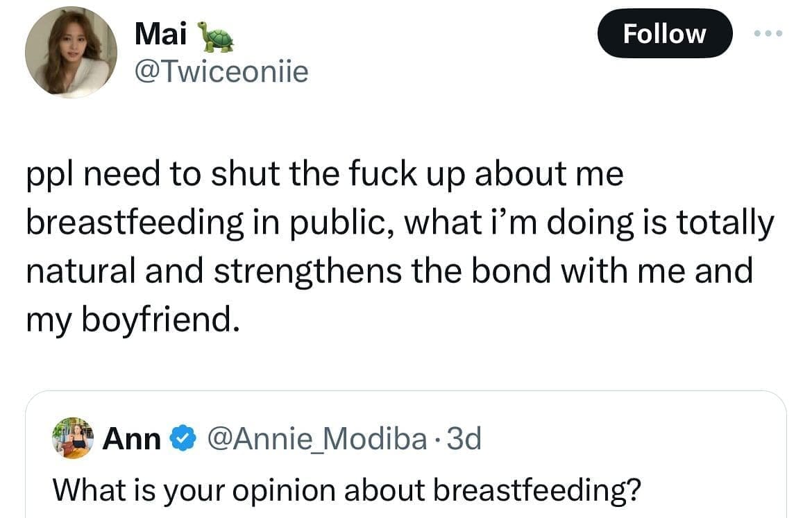The width and height of the screenshot is (812, 518).
Task: Open the quoted tweet question about breastfeeding
Action: click(x=346, y=490)
